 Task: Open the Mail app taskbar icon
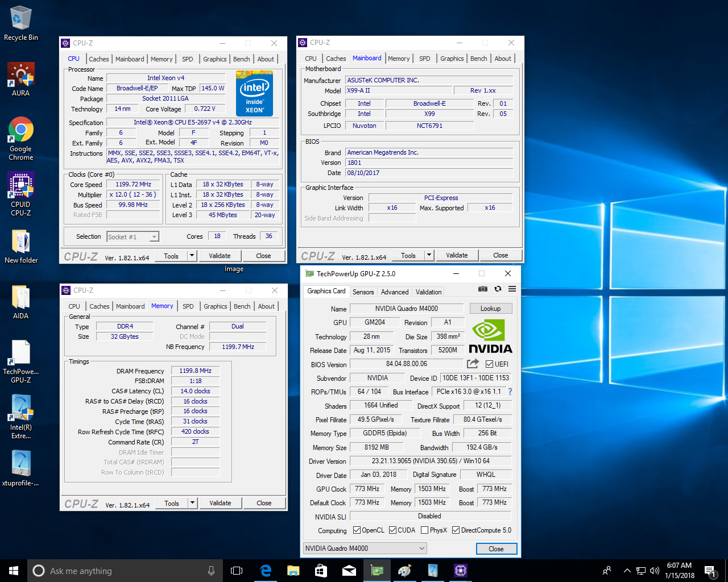point(349,571)
